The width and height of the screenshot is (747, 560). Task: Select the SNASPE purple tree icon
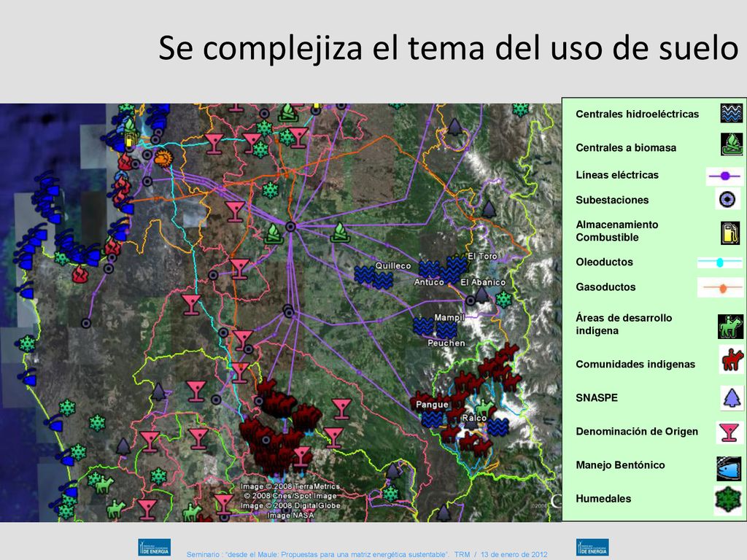732,397
